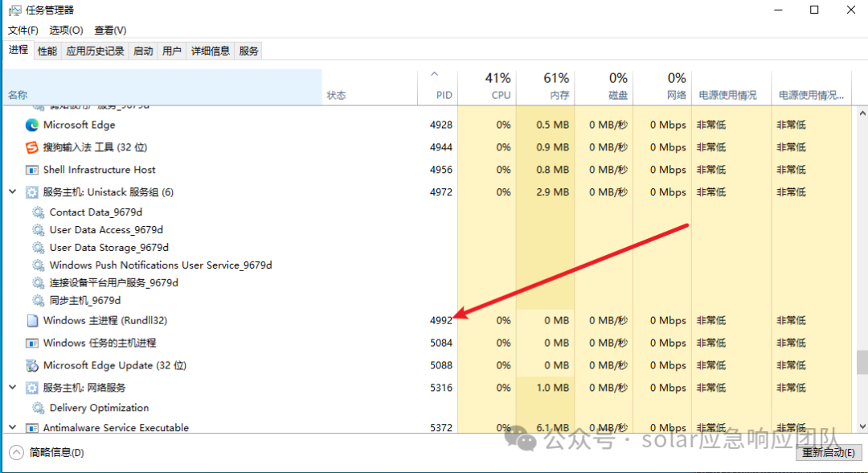Click the scrollbar down arrow
Viewport: 868px width, 473px height.
(862, 426)
